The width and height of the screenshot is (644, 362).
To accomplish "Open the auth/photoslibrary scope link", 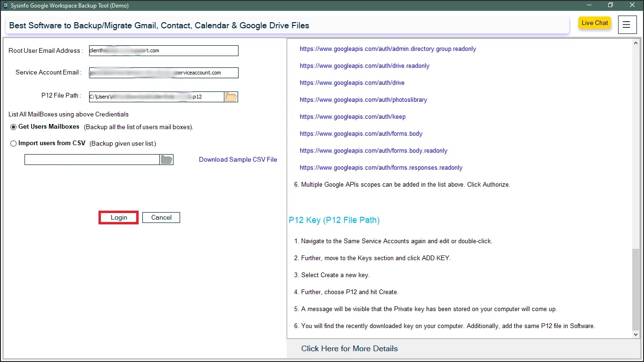I will [363, 100].
